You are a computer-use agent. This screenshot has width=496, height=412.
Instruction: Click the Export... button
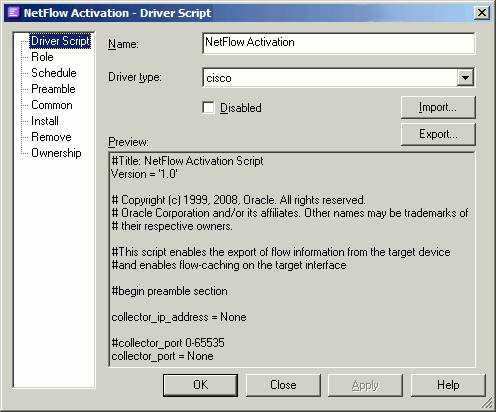click(438, 134)
